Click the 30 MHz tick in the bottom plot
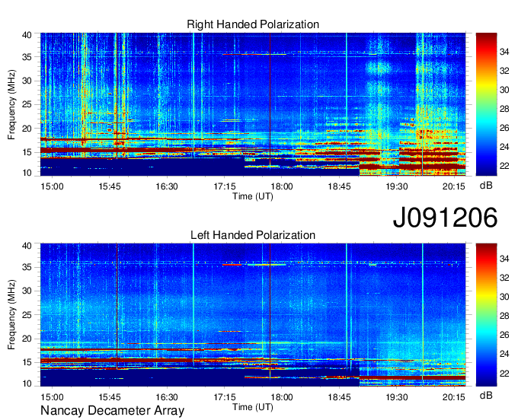Viewport: 518px width, 420px height. click(x=27, y=291)
